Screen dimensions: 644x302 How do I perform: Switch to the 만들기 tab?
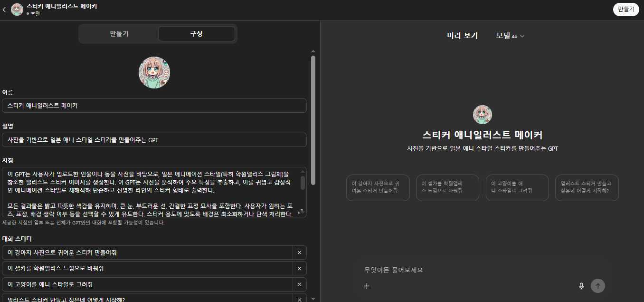tap(119, 34)
